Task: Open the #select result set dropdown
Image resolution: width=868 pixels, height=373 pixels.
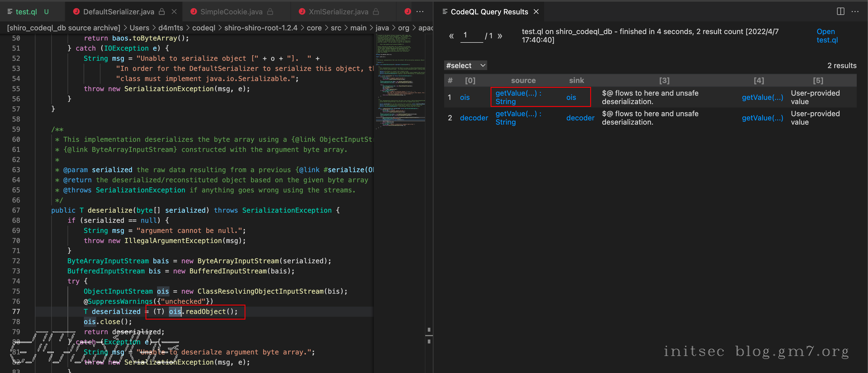Action: coord(465,65)
